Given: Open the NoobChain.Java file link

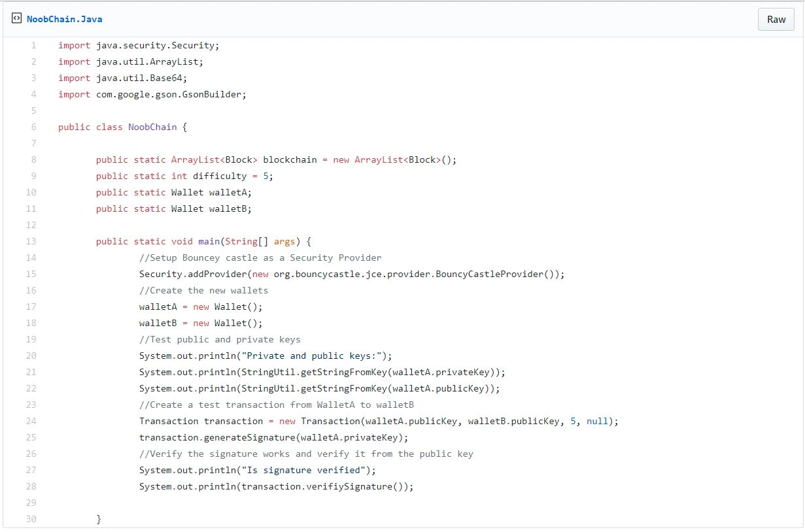Looking at the screenshot, I should (x=64, y=19).
